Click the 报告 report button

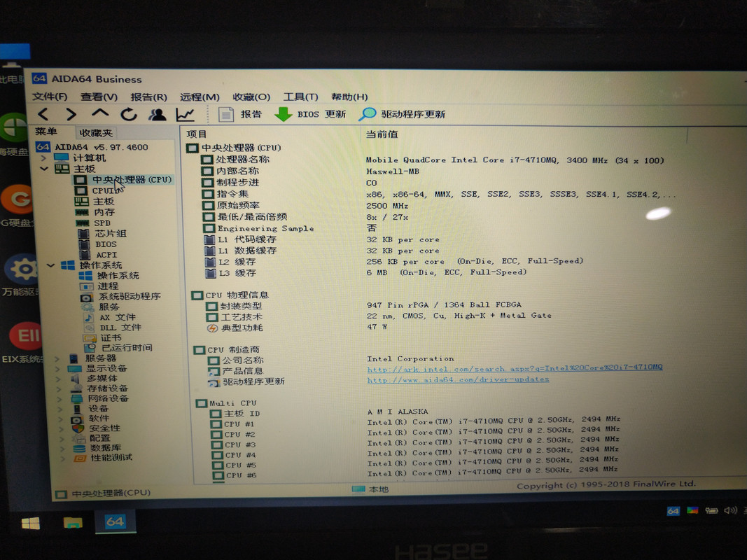point(241,114)
